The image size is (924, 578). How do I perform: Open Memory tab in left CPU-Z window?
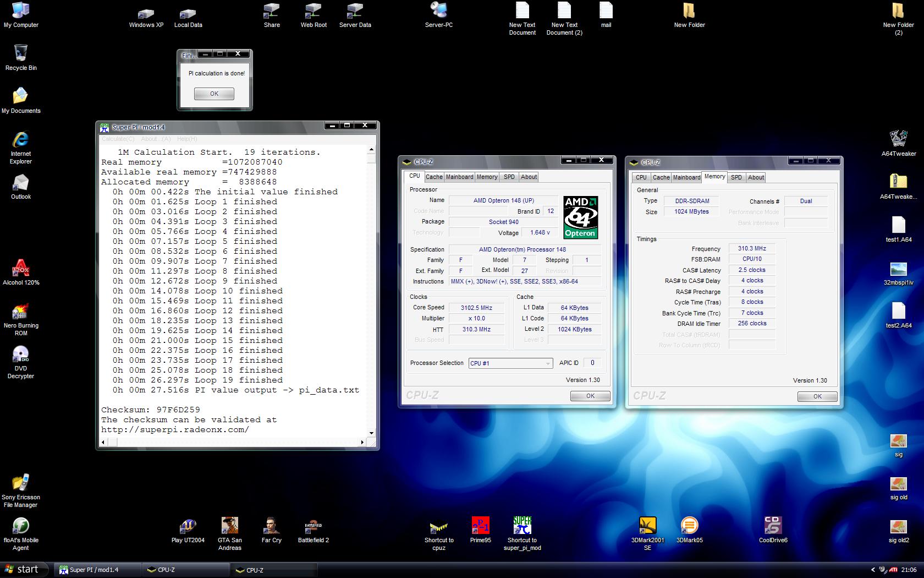tap(487, 177)
